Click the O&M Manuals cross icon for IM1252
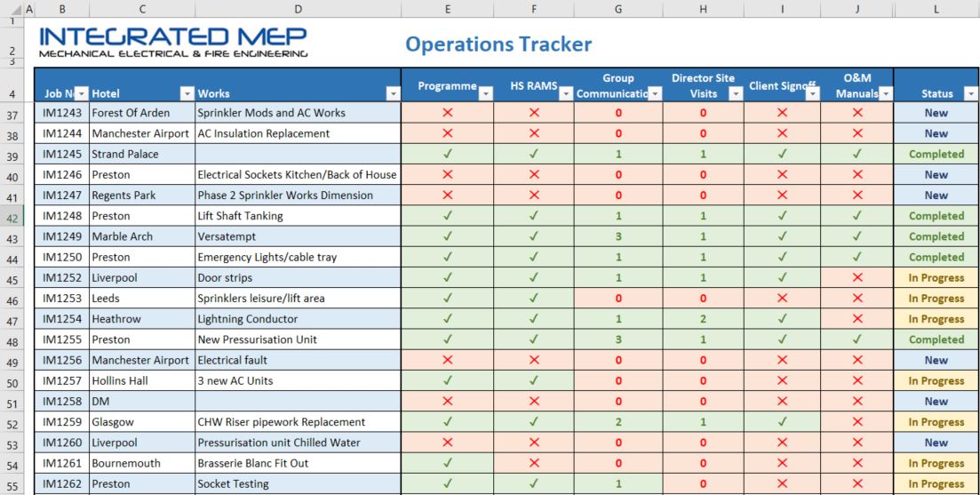 [x=857, y=278]
